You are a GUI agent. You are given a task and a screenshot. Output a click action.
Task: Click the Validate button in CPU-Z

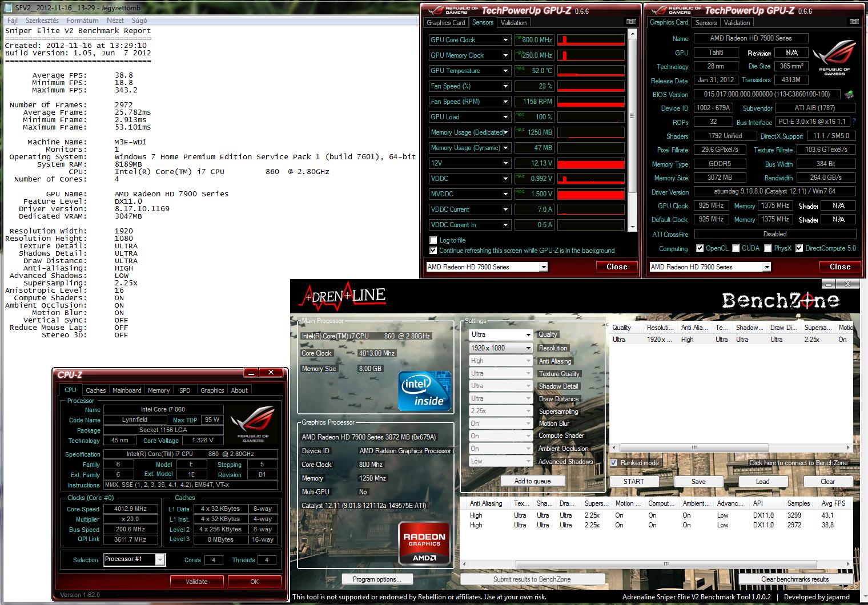[196, 582]
